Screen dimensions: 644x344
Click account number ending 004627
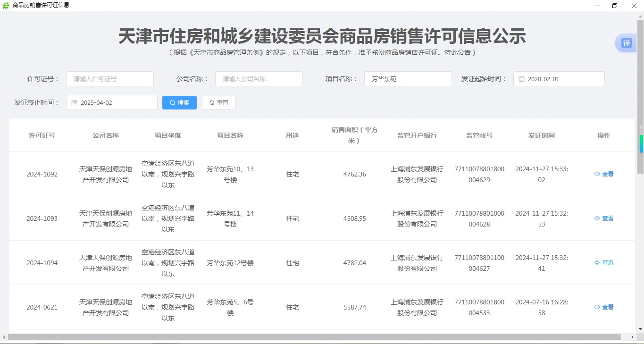coord(479,263)
